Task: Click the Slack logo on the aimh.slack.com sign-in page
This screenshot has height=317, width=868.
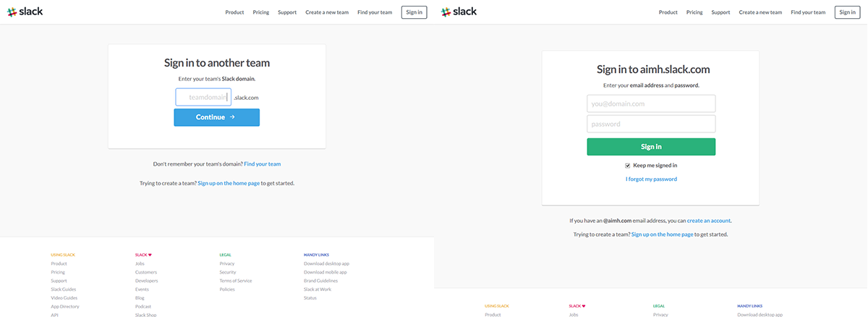Action: (x=459, y=12)
